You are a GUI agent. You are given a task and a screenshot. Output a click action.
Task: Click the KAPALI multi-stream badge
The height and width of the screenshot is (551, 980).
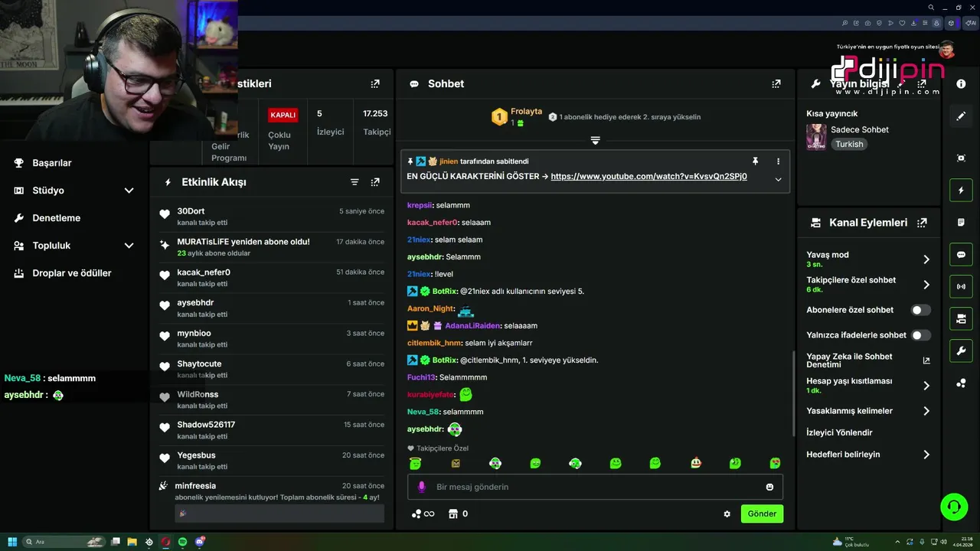[x=283, y=115]
